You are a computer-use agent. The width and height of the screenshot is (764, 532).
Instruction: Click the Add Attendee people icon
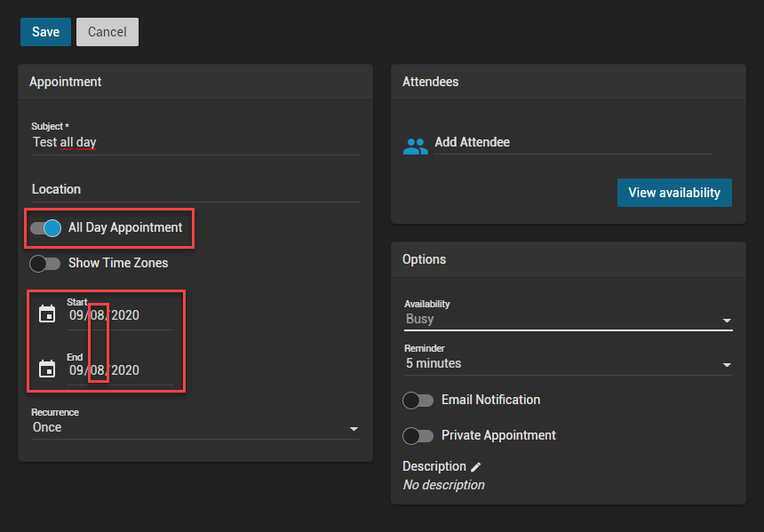click(415, 146)
